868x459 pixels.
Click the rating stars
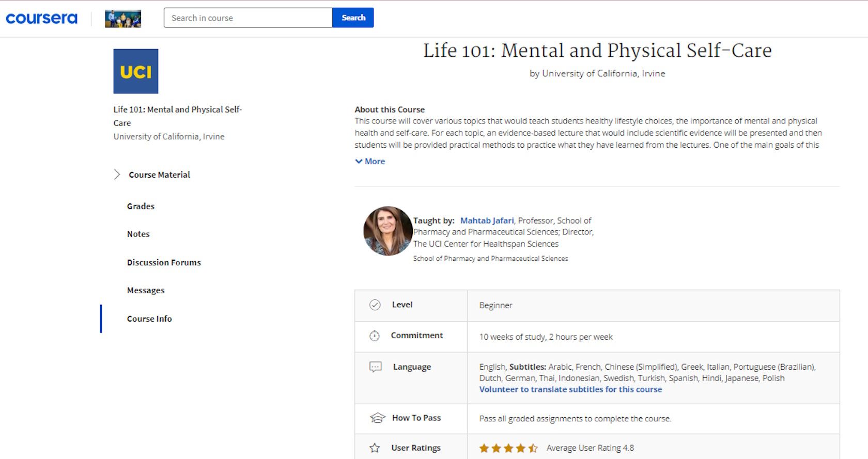[508, 448]
